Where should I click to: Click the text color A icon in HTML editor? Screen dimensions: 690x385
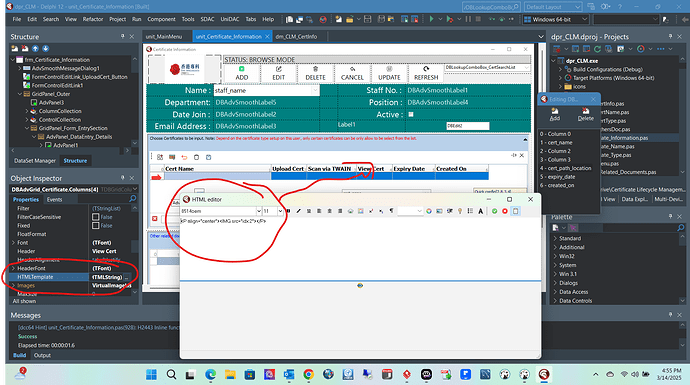[481, 211]
